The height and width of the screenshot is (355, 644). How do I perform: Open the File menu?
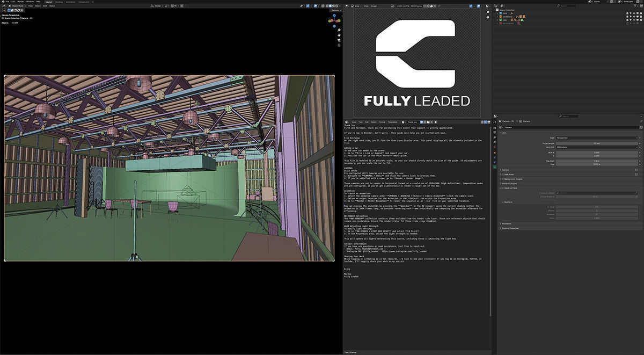(8, 2)
